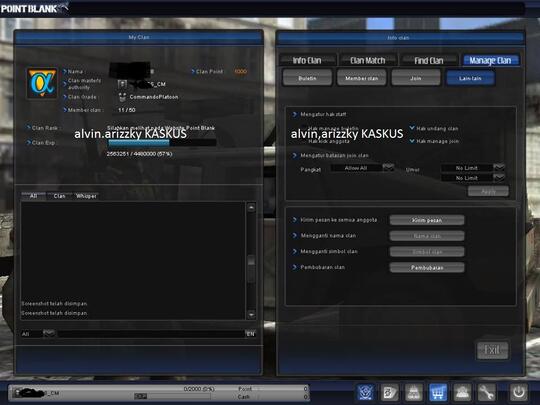Image resolution: width=540 pixels, height=405 pixels.
Task: Switch to the Info Clan tab
Action: [307, 60]
